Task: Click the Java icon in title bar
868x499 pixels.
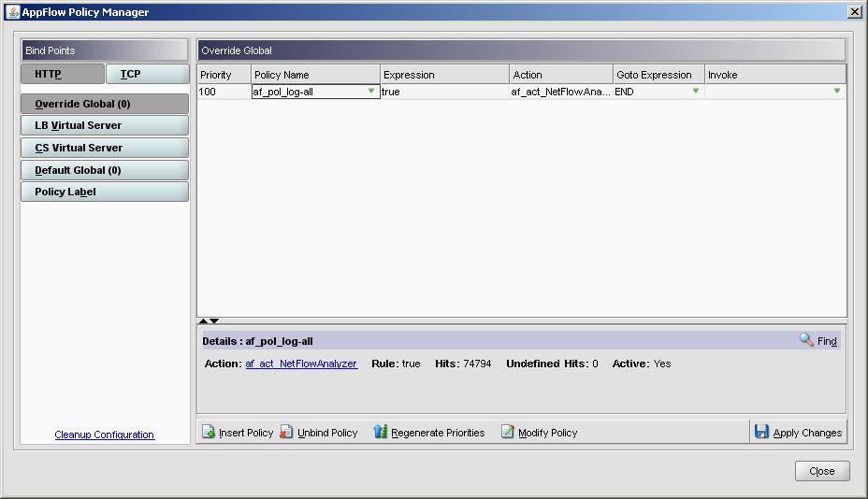Action: (x=11, y=11)
